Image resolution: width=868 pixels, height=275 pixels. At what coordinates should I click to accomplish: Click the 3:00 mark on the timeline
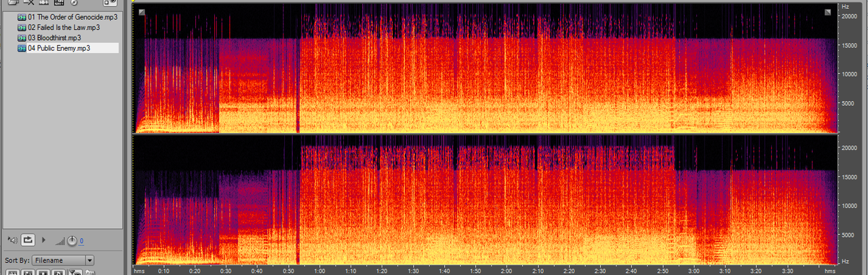tap(694, 271)
